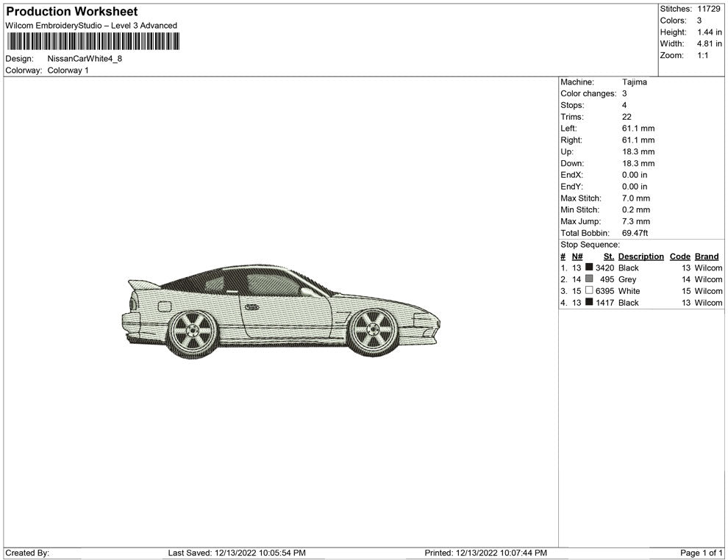
Task: Click the 'St.' column header
Action: (x=609, y=256)
